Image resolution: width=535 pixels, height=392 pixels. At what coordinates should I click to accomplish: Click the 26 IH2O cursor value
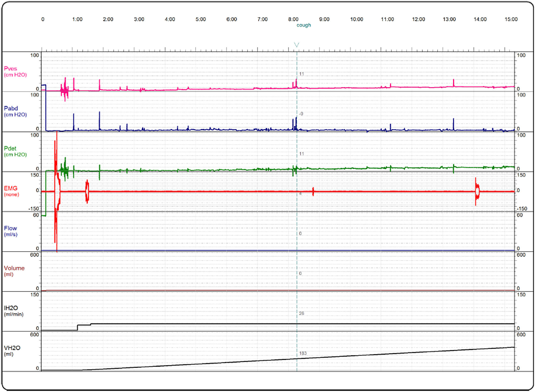click(302, 313)
